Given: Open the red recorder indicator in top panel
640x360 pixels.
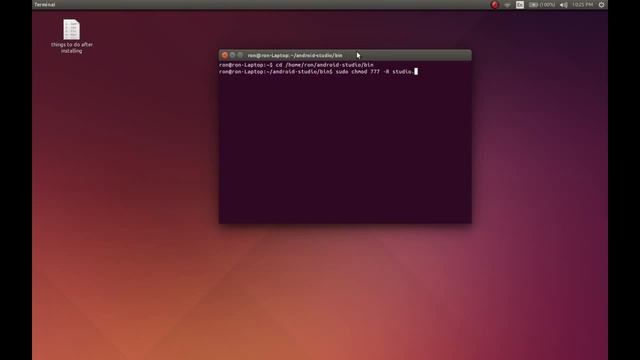Looking at the screenshot, I should tap(494, 5).
